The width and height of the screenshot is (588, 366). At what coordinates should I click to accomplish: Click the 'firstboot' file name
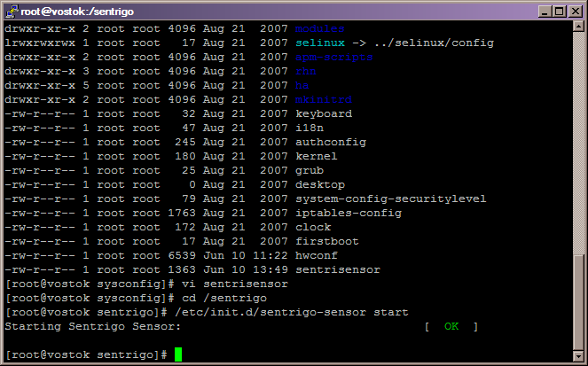pyautogui.click(x=326, y=242)
